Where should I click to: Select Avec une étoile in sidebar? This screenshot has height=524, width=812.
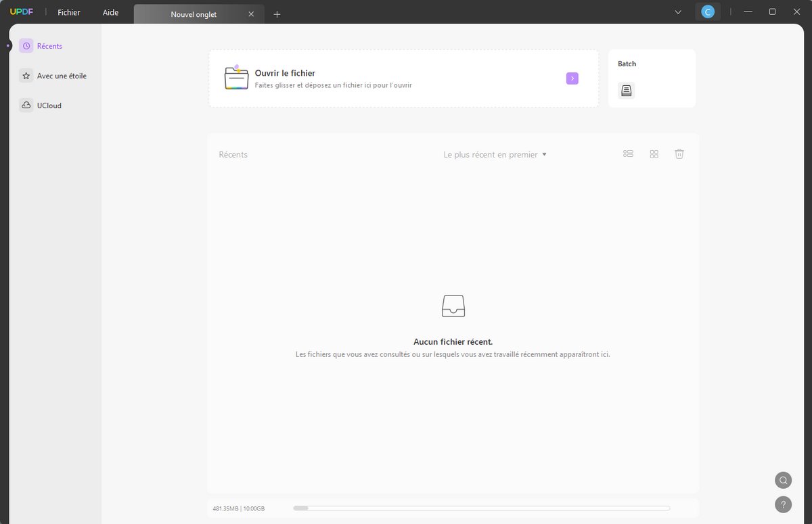point(55,76)
